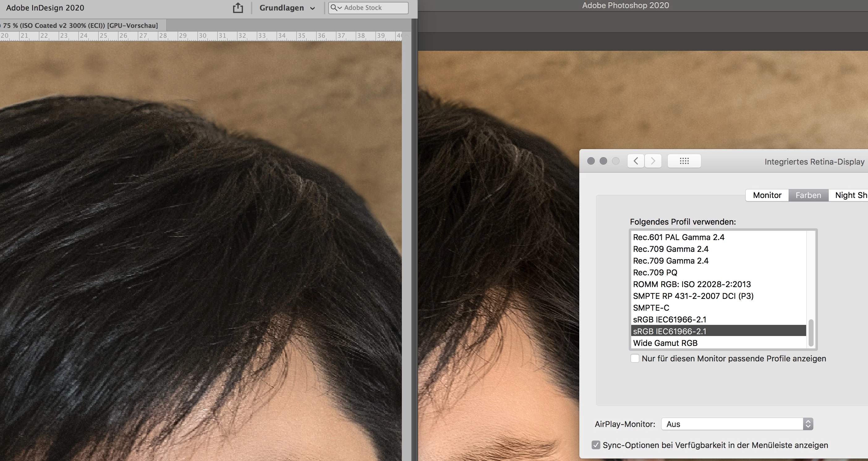Click the profile list scrollbar

tap(811, 333)
